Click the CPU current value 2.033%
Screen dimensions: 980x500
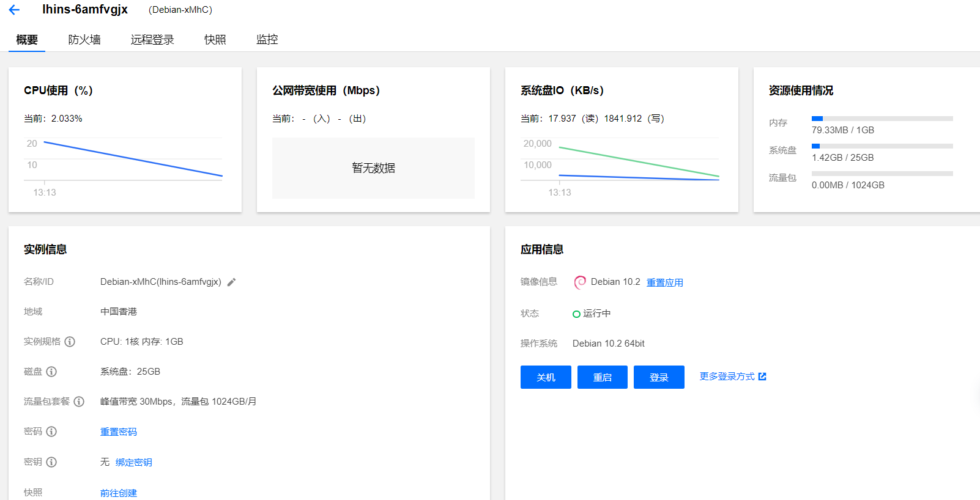[67, 119]
